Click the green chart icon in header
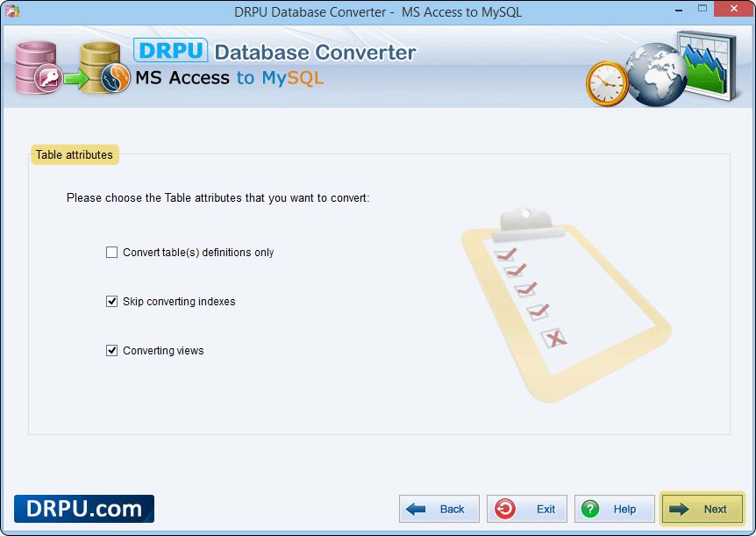Screen dimensions: 756x536 tap(708, 65)
